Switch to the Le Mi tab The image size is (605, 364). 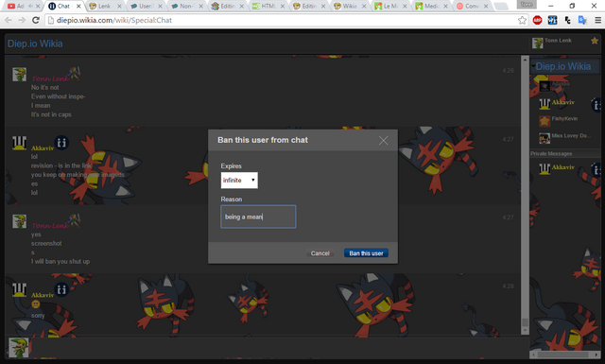(x=389, y=6)
